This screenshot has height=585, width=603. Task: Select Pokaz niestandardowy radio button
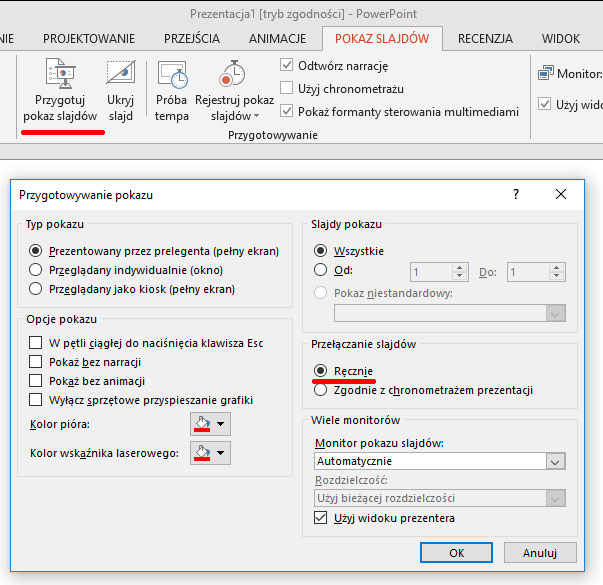tap(320, 293)
